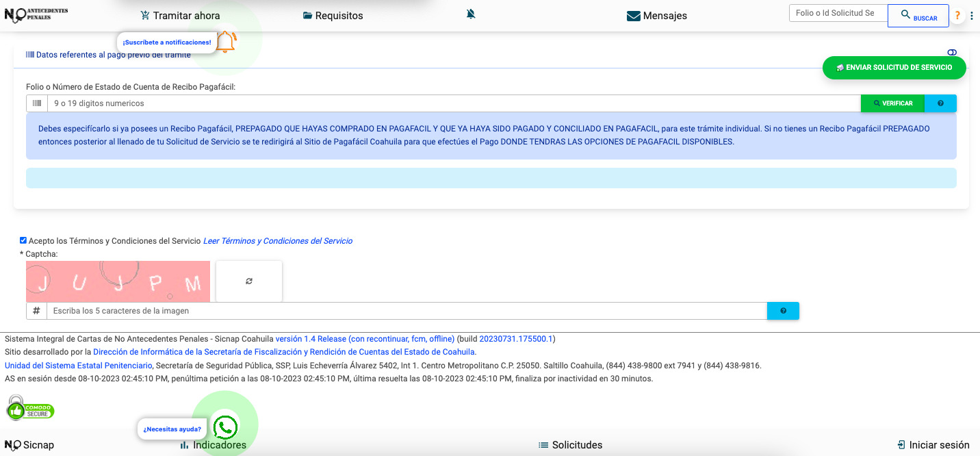Open Leer Términos y Condiciones link
The width and height of the screenshot is (980, 456).
(x=278, y=241)
